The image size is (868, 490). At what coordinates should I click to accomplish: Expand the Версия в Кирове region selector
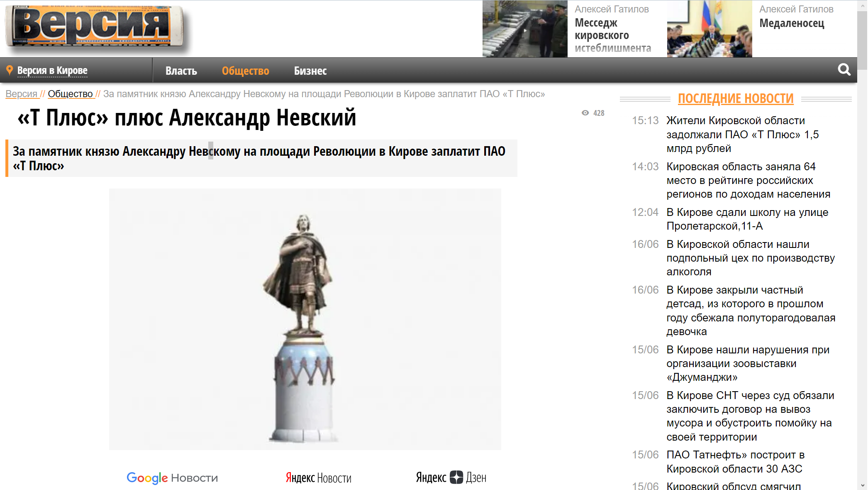[52, 71]
